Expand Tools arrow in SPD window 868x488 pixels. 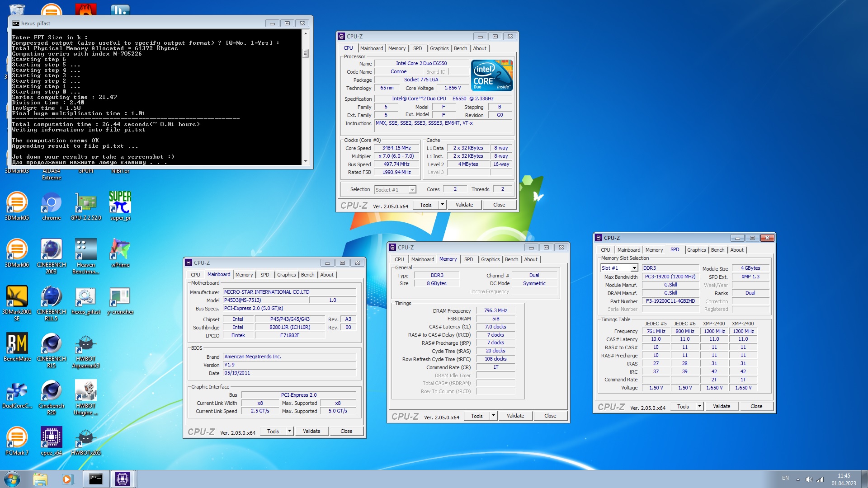click(x=699, y=406)
